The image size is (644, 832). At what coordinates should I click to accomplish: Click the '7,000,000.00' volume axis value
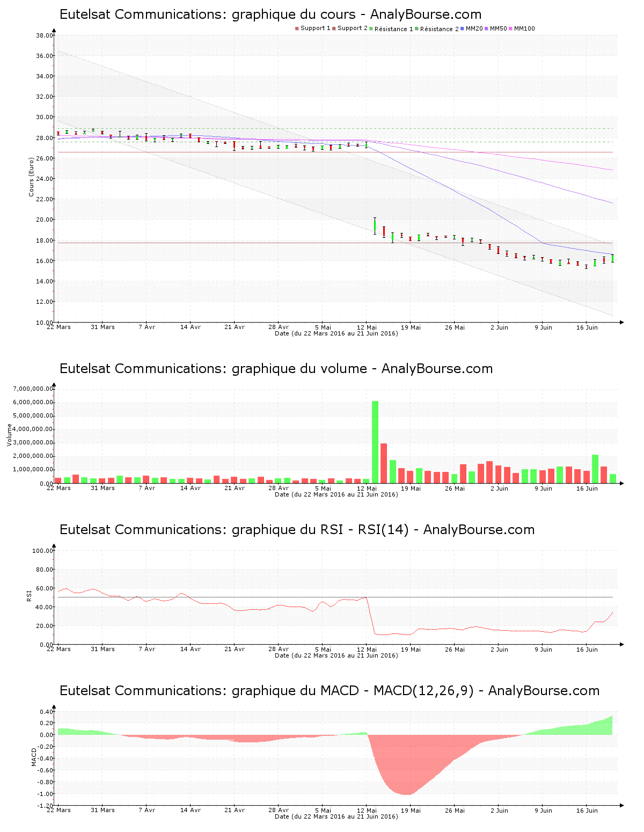[34, 389]
